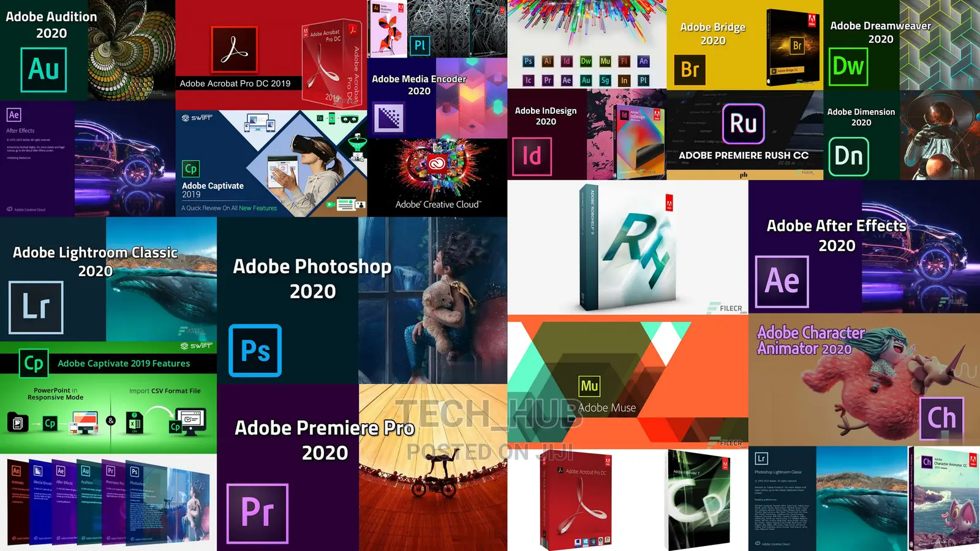This screenshot has height=551, width=980.
Task: Click the Adobe Audition 2020 title
Action: [x=51, y=25]
